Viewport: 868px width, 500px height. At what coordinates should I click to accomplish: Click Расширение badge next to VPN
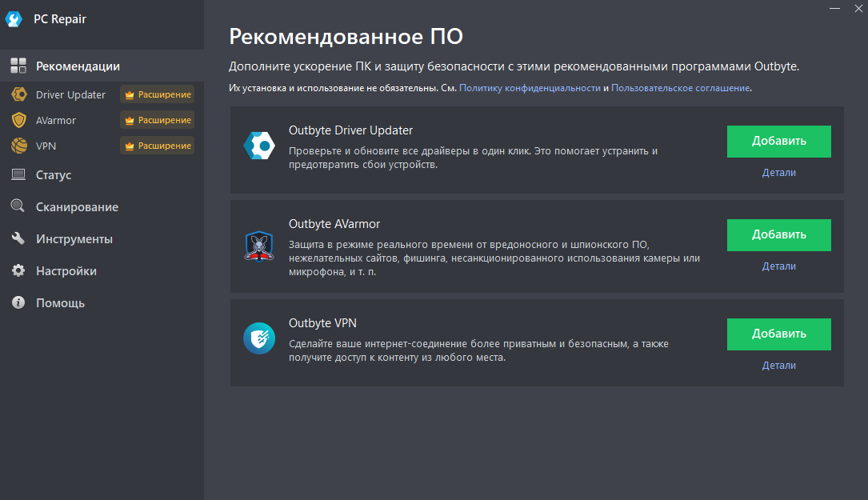tap(158, 146)
